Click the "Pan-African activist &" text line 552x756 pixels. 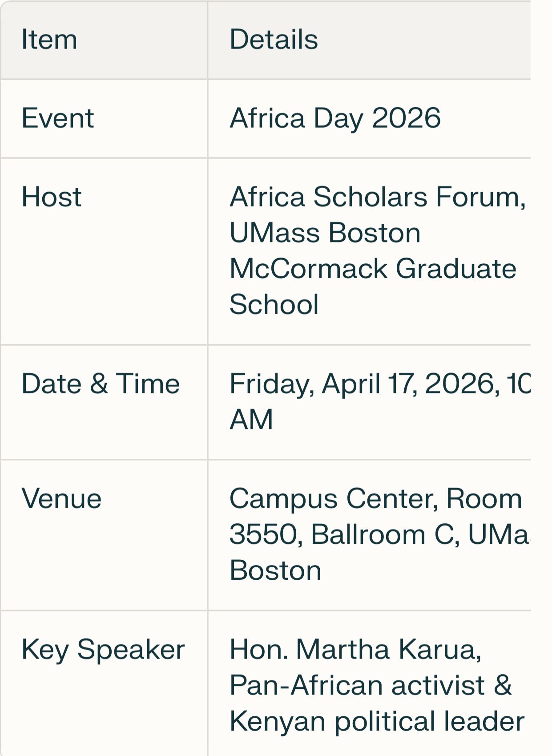point(371,685)
